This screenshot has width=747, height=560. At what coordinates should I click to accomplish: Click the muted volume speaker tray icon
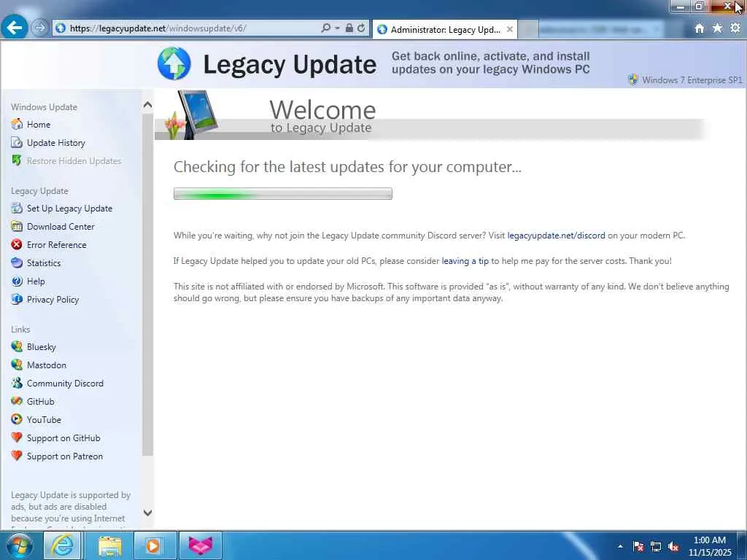[x=673, y=546]
